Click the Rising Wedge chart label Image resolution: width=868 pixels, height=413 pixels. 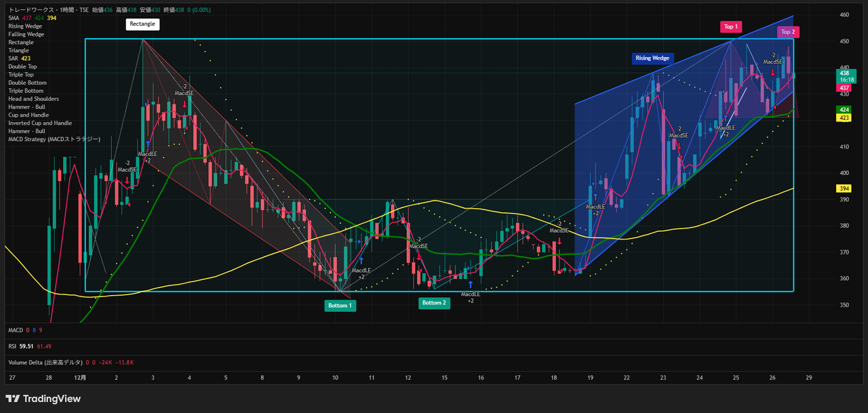[652, 58]
